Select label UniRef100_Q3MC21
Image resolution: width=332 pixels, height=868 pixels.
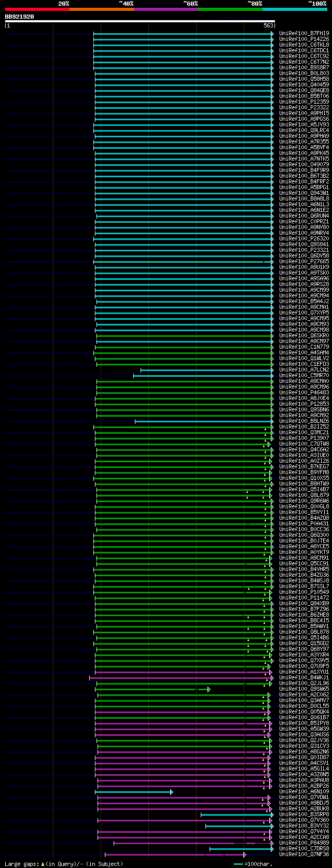pyautogui.click(x=304, y=432)
